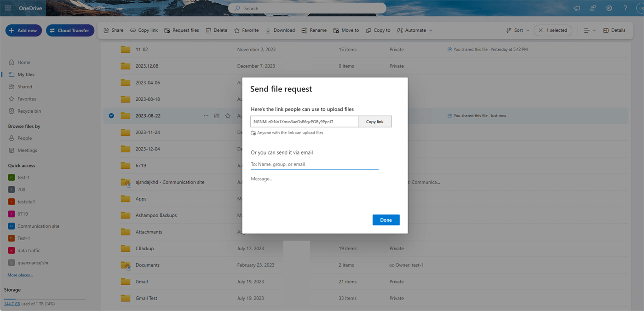Click the Help question mark icon
The width and height of the screenshot is (644, 311).
tap(625, 8)
